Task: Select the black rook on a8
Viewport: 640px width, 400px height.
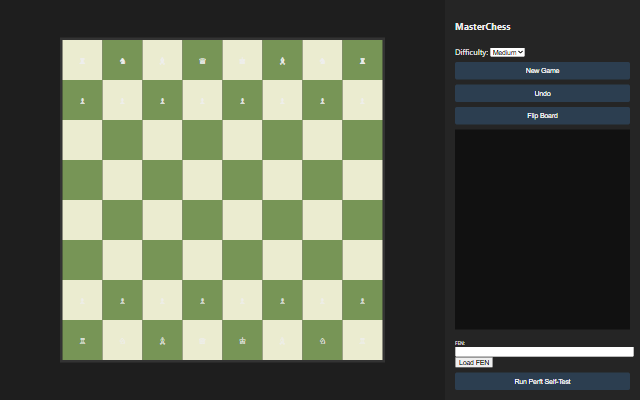Action: [82, 60]
